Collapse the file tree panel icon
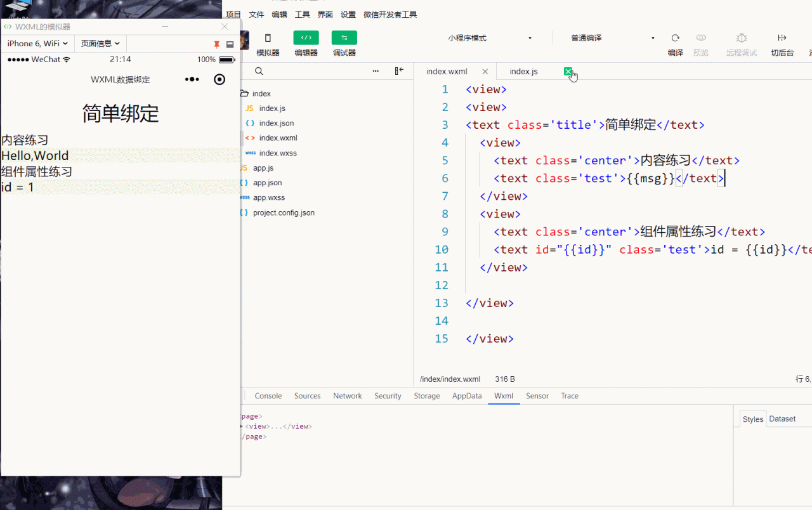Image resolution: width=812 pixels, height=510 pixels. (x=399, y=71)
